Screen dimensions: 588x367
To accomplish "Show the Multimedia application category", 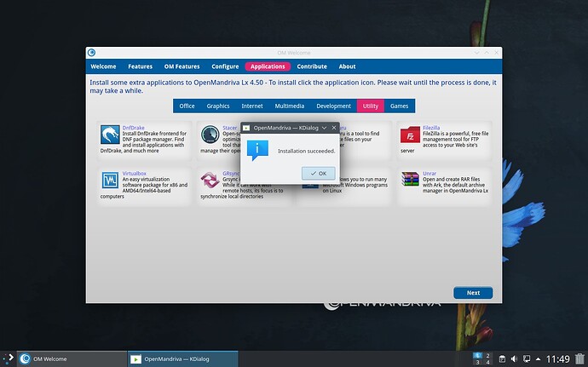I will (290, 106).
